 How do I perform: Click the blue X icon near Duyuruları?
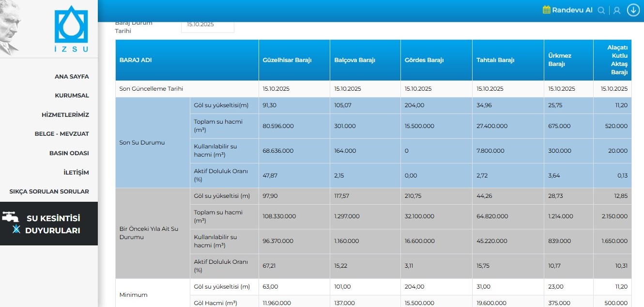click(x=16, y=230)
